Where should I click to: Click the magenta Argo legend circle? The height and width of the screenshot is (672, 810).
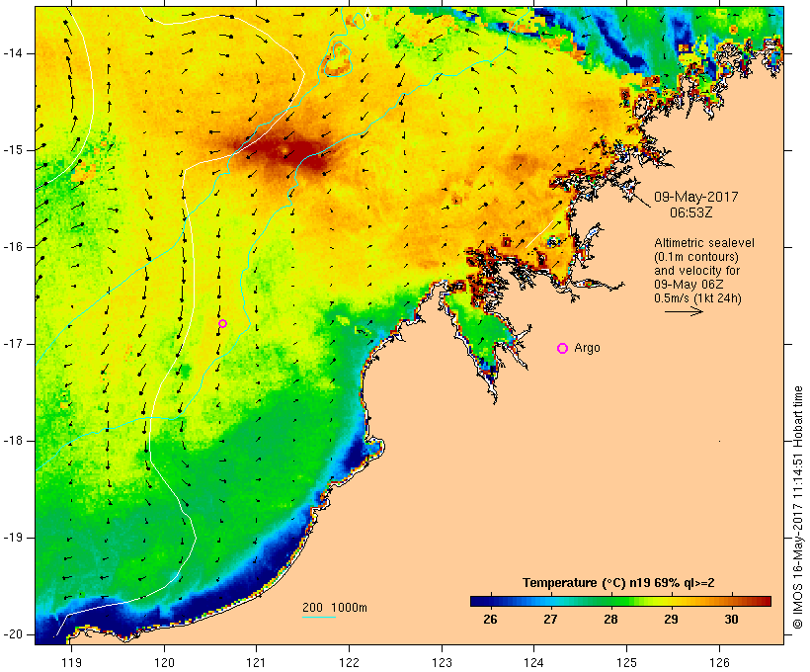tap(563, 349)
